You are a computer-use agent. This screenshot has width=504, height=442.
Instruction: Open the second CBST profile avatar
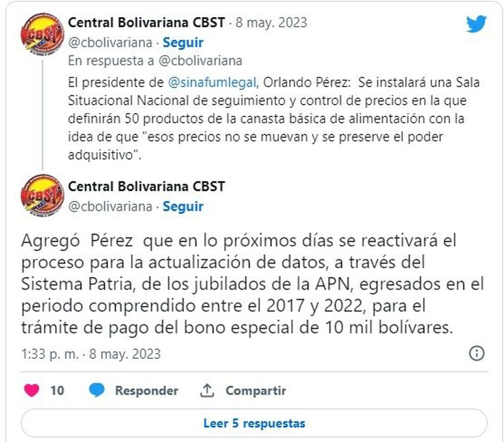[x=42, y=195]
